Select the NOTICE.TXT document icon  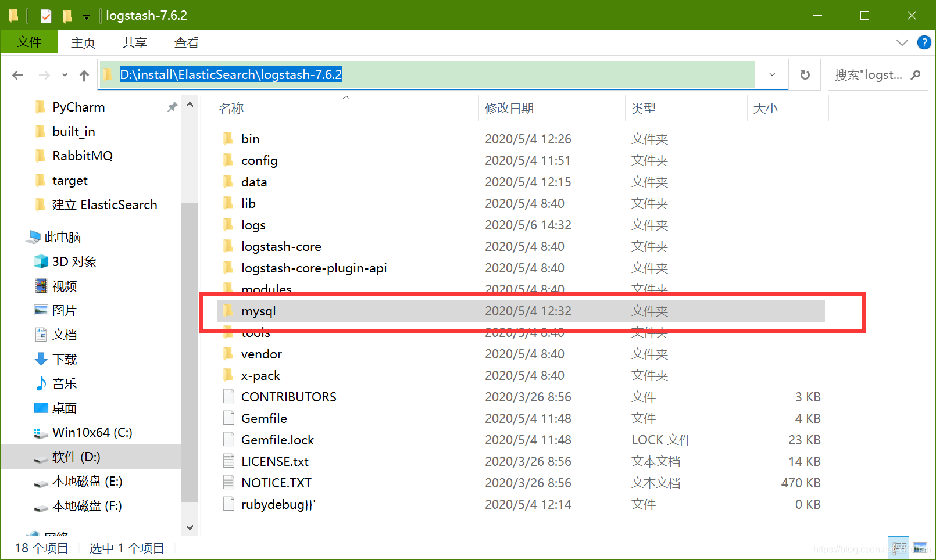pyautogui.click(x=228, y=483)
